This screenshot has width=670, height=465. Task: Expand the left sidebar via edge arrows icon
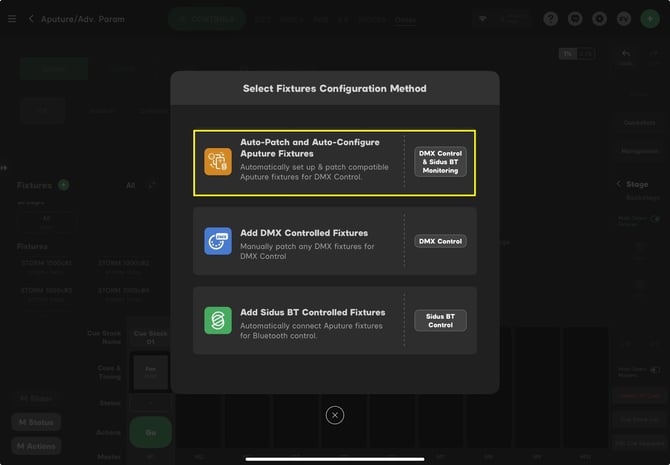pyautogui.click(x=4, y=168)
